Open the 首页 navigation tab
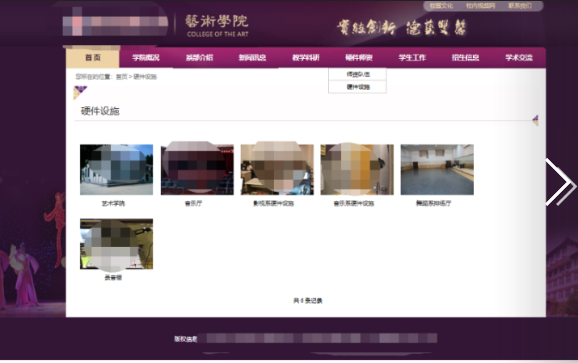Image resolution: width=578 pixels, height=363 pixels. [93, 58]
